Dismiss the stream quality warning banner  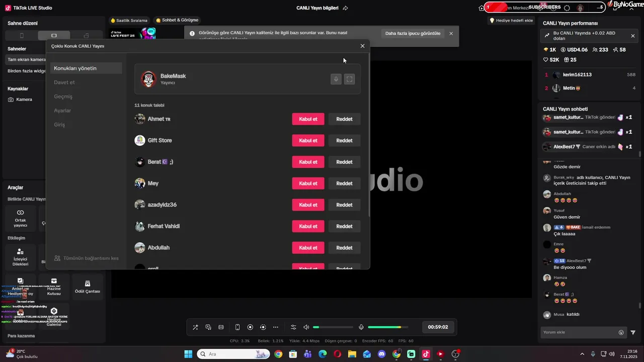coord(451,34)
